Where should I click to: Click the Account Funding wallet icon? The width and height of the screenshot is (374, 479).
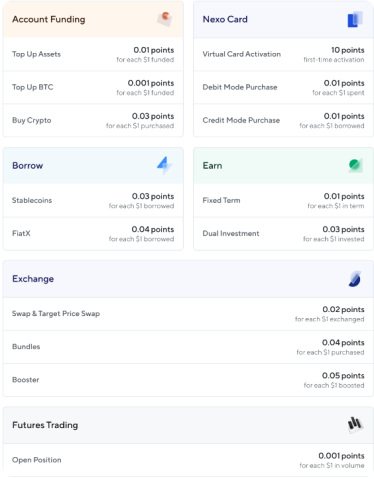pyautogui.click(x=165, y=19)
